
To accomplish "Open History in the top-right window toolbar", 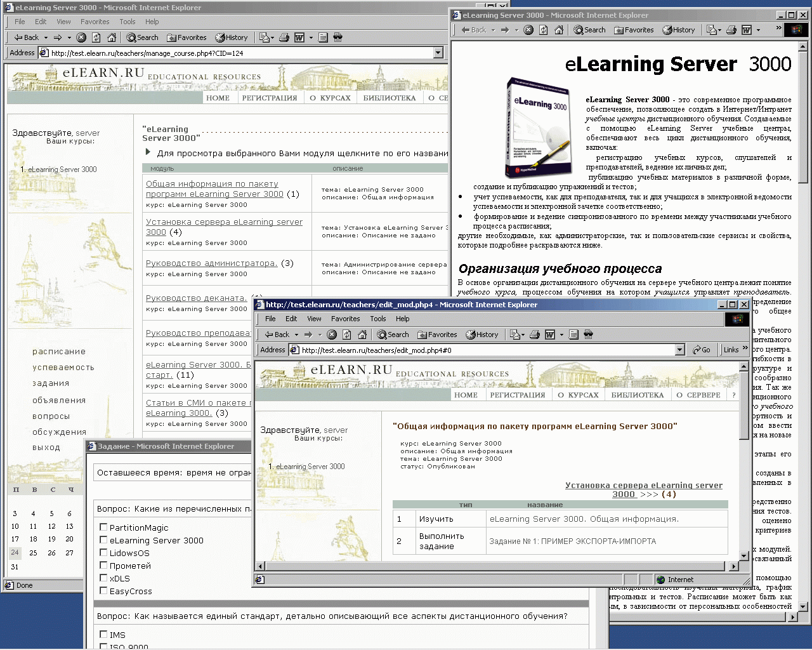I will (x=679, y=30).
